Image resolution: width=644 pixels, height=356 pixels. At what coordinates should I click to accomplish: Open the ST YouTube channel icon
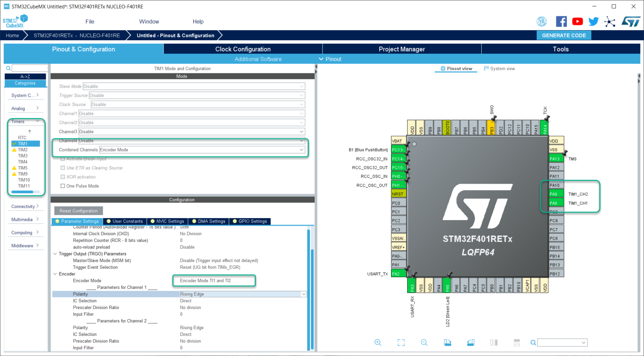click(x=577, y=22)
